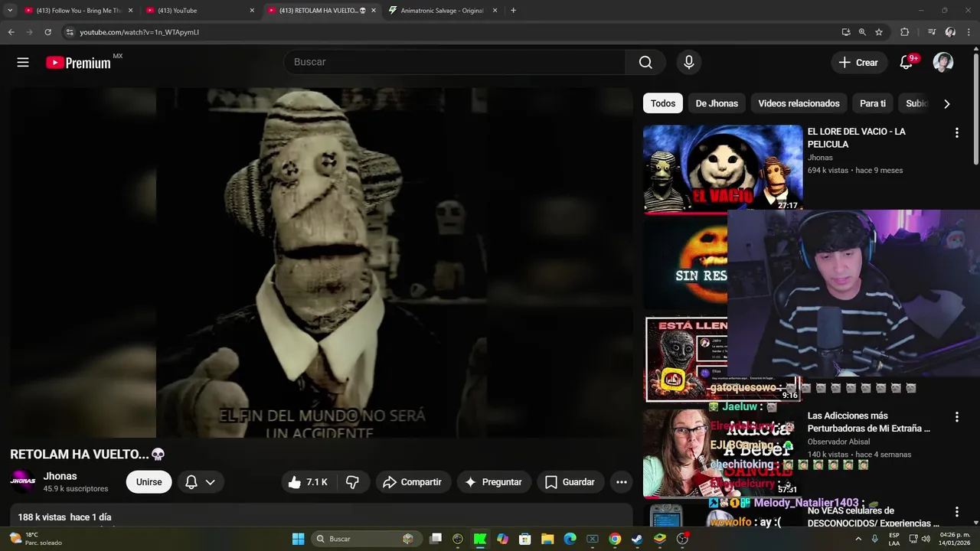The width and height of the screenshot is (980, 551).
Task: Launch Steam from the taskbar
Action: coord(637,539)
